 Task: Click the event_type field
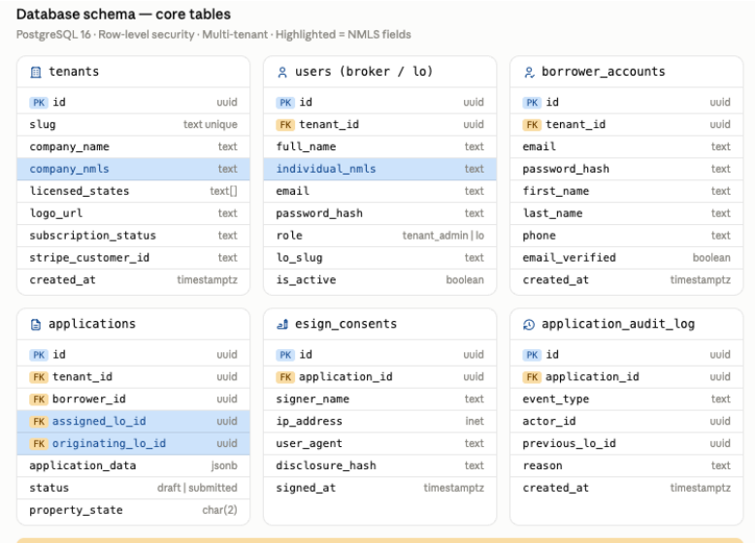pyautogui.click(x=627, y=399)
